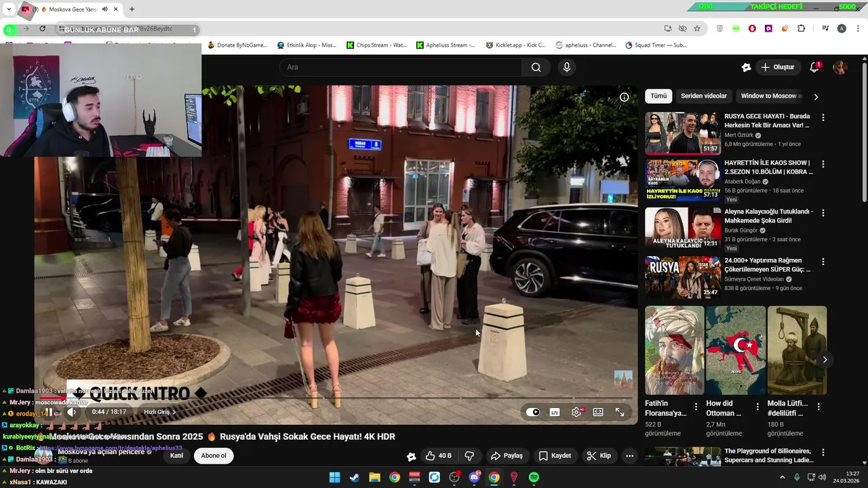Select Window to Moscow filter chip
Image resolution: width=868 pixels, height=488 pixels.
pyautogui.click(x=771, y=96)
